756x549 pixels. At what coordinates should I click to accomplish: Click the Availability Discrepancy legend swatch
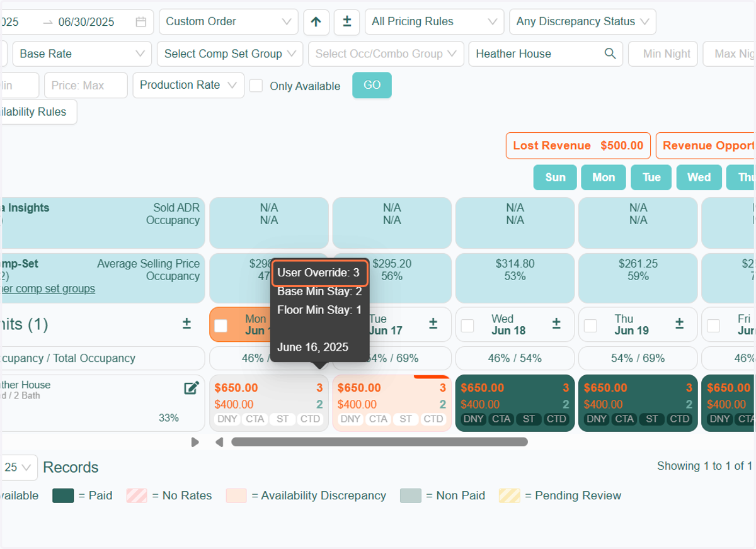(x=236, y=496)
